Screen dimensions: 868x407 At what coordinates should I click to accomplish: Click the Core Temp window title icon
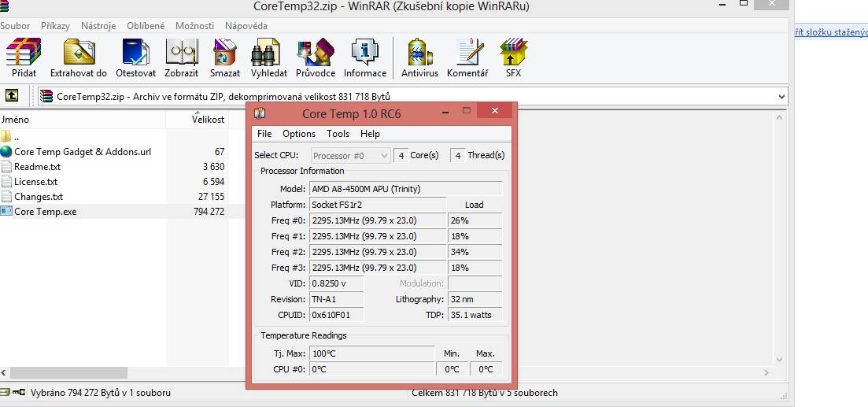point(260,113)
